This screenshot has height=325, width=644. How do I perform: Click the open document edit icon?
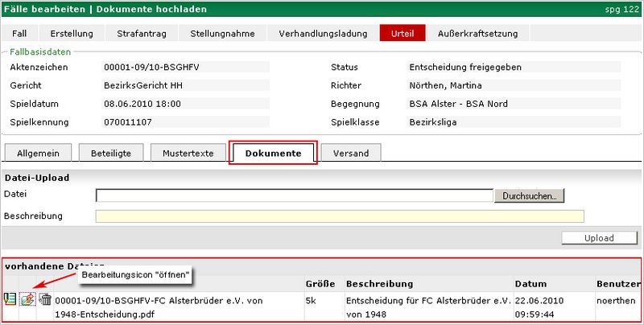coord(27,300)
